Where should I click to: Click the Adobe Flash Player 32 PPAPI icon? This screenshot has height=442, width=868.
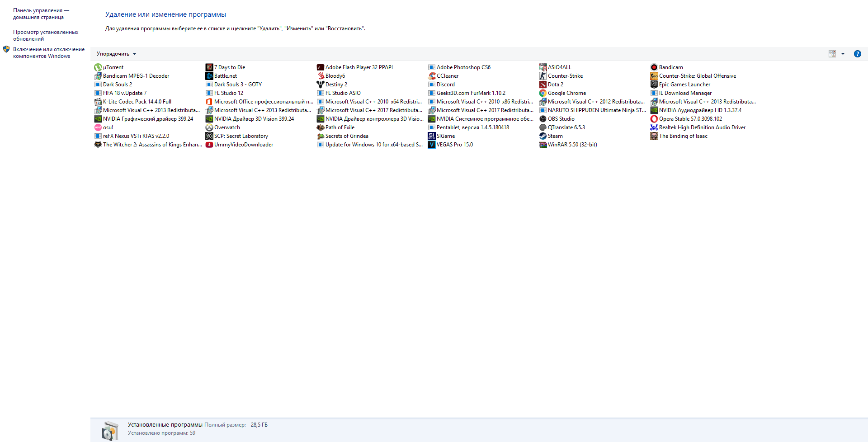tap(320, 67)
